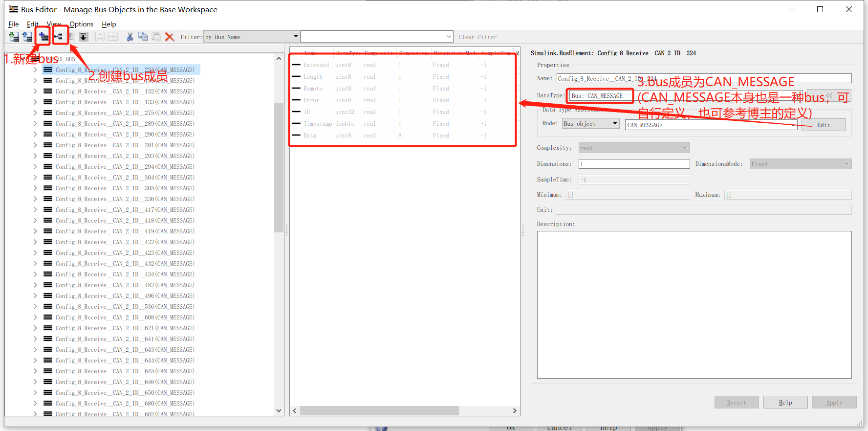Click the Add Bus toolbar icon

pyautogui.click(x=43, y=37)
